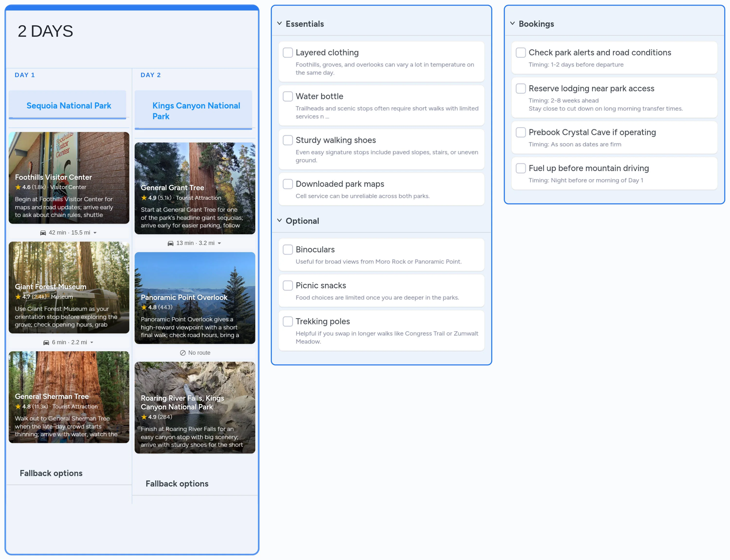Click the star icon on Roaring River Falls card
The width and height of the screenshot is (730, 560).
tap(144, 417)
